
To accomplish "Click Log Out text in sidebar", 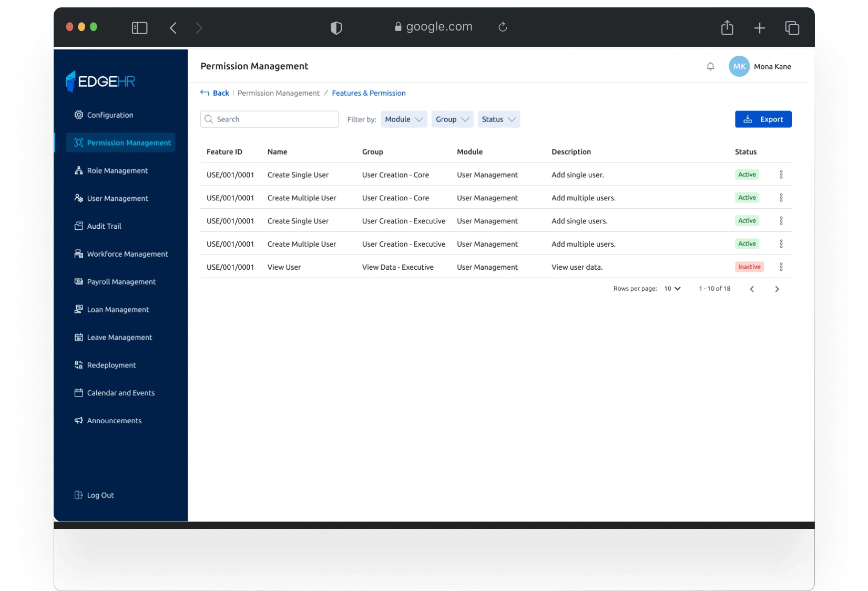I will pyautogui.click(x=100, y=495).
